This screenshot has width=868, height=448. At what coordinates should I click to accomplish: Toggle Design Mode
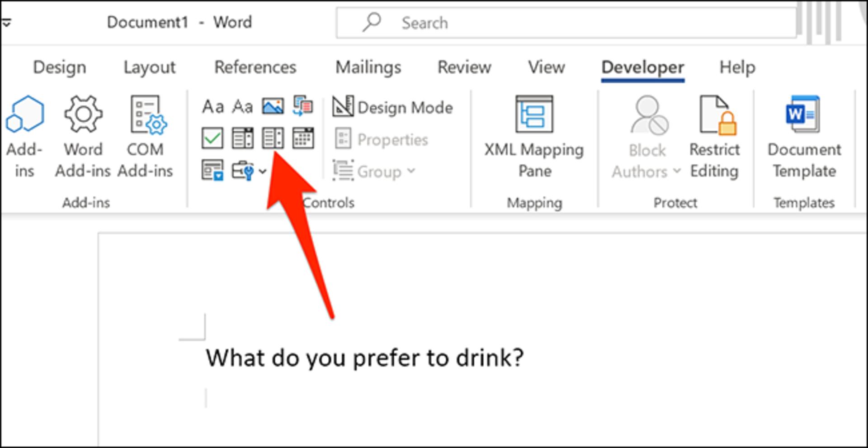[x=392, y=107]
